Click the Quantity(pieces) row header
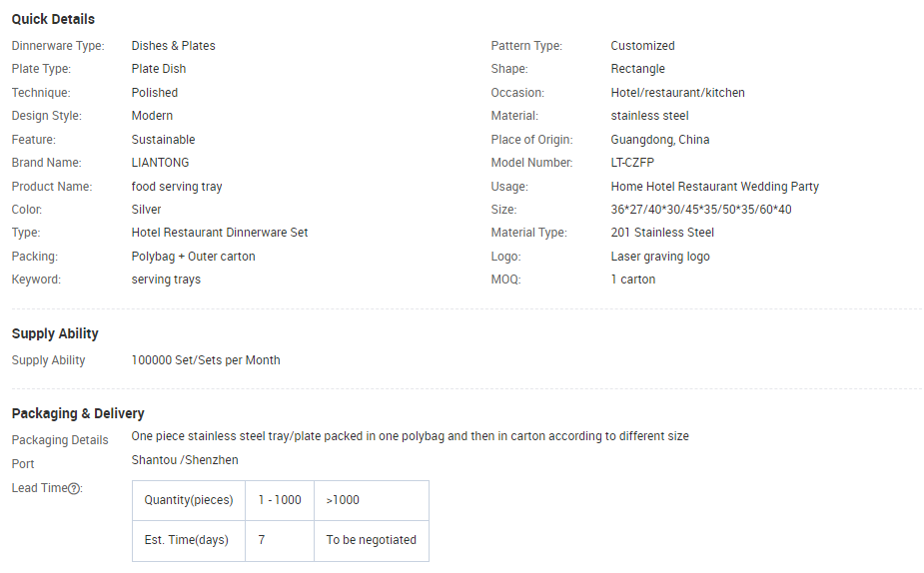Viewport: 924px width, 573px height. point(188,500)
